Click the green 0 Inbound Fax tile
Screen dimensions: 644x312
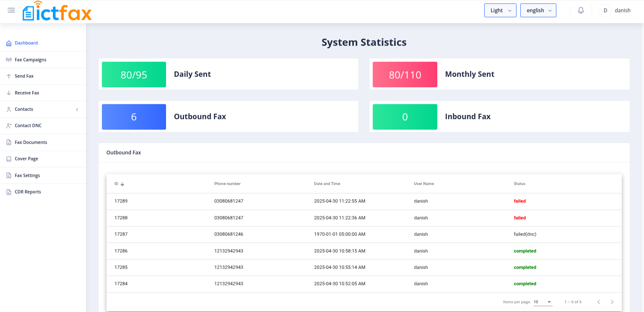pyautogui.click(x=405, y=117)
